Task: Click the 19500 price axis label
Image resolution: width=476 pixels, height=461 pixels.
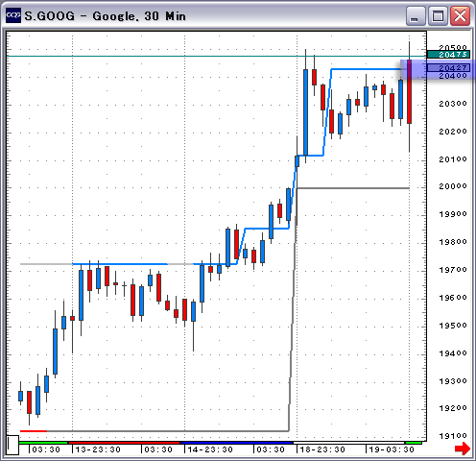Action: coord(453,326)
